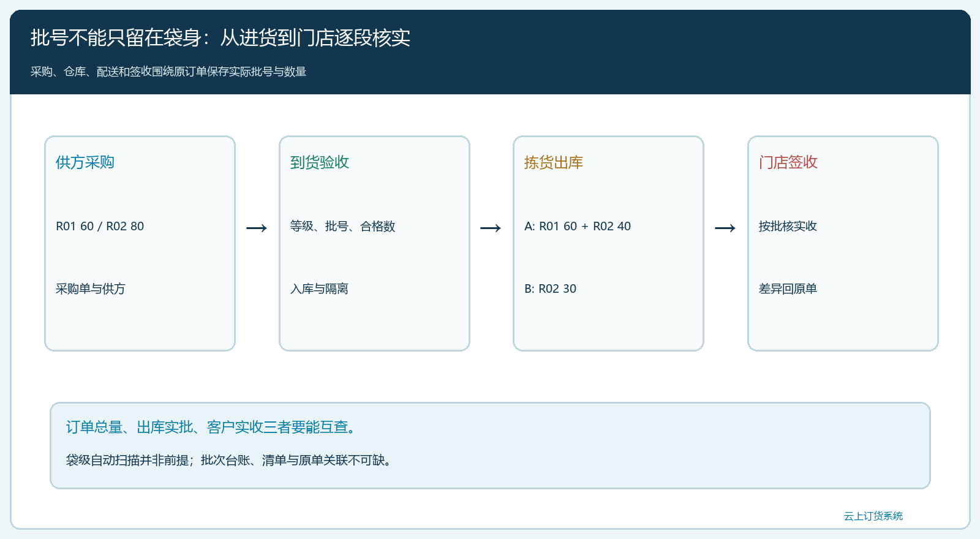Screen dimensions: 980x539
Task: Select the 按批核实收 text
Action: tap(788, 226)
